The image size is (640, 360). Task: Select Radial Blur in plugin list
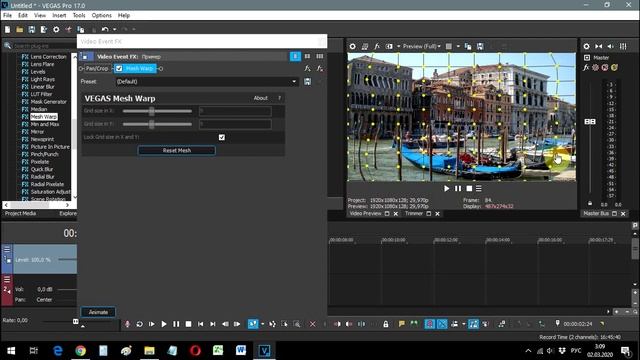tap(42, 177)
